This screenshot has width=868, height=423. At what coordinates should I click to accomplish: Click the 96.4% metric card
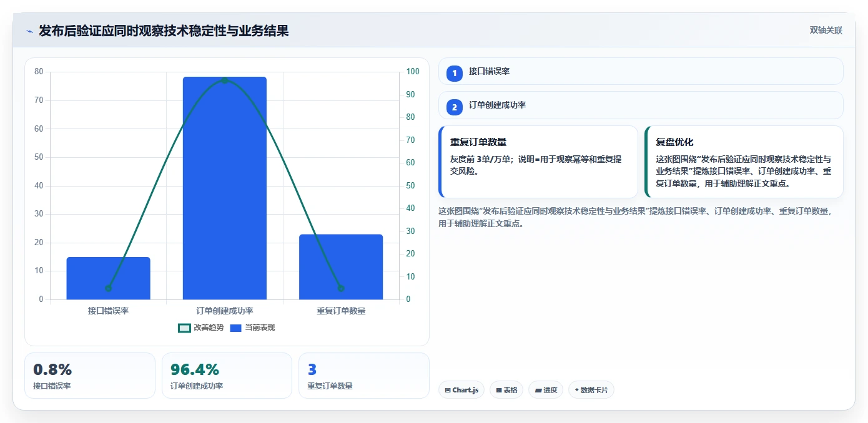[227, 376]
